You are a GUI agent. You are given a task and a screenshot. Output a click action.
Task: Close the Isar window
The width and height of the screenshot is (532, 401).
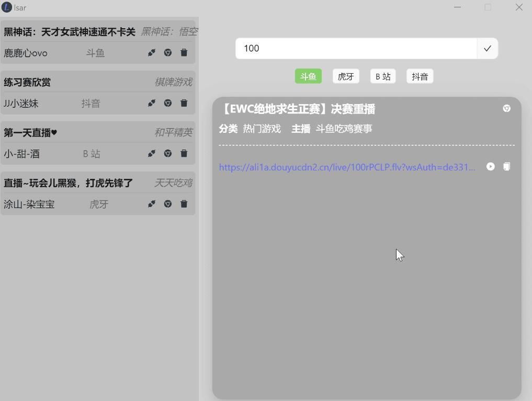pos(519,7)
